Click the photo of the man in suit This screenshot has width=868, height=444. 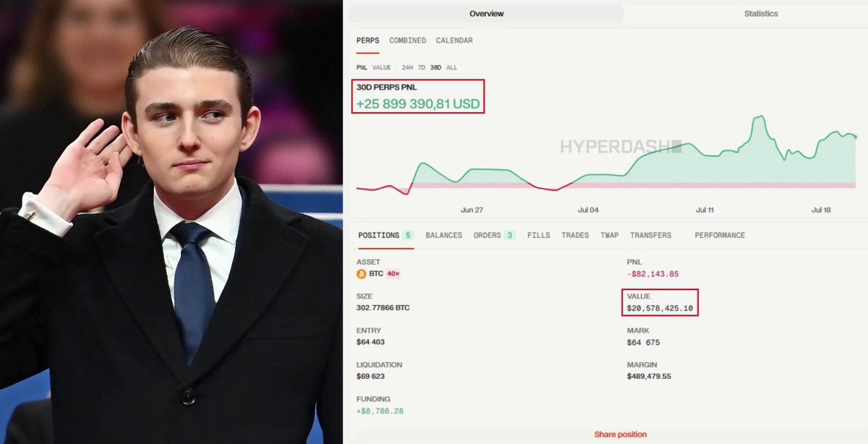pos(171,222)
